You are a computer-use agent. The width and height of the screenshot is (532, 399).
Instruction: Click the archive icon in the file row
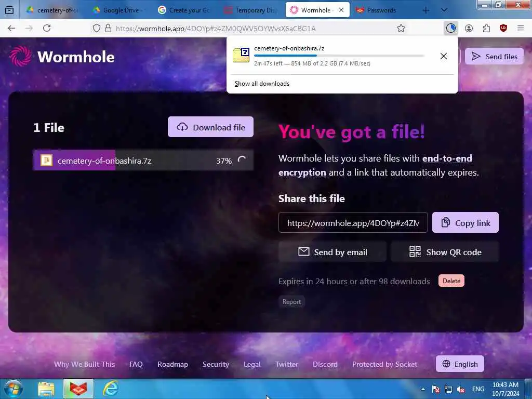point(46,160)
